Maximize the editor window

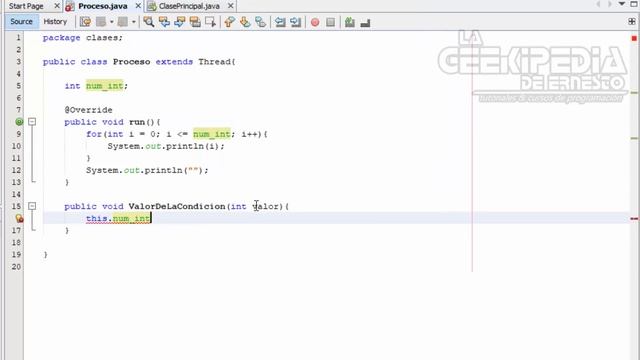tap(634, 4)
